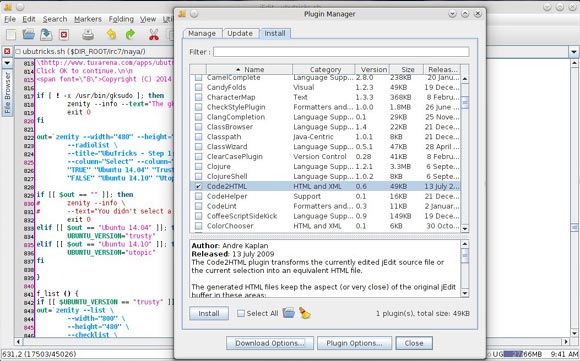The height and width of the screenshot is (361, 580).
Task: Sort plugins by the Size column header
Action: point(406,70)
